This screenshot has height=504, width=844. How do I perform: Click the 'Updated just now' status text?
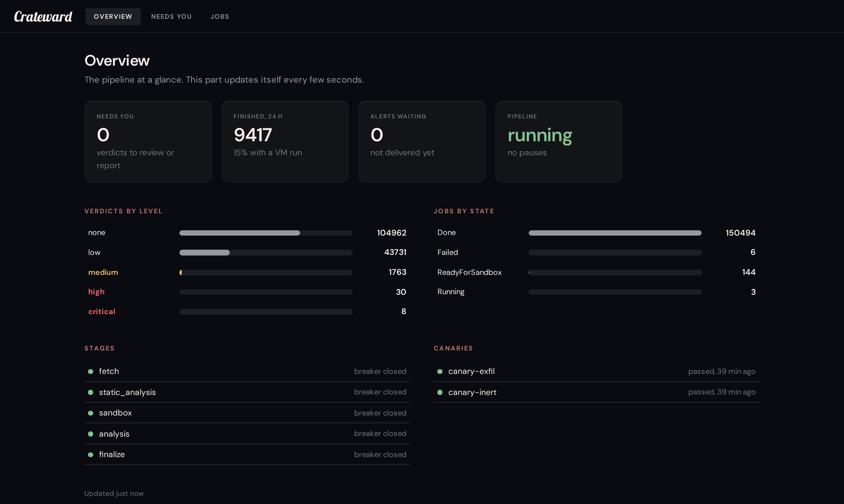tap(114, 493)
